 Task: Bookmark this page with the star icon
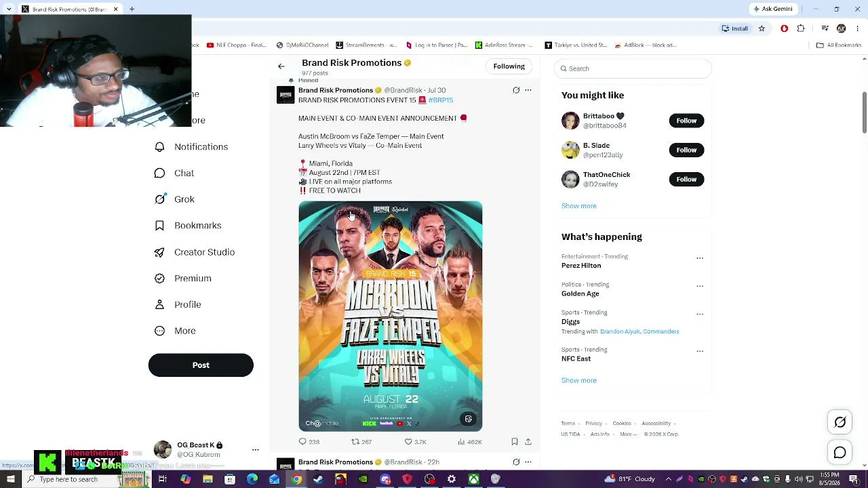[x=762, y=28]
